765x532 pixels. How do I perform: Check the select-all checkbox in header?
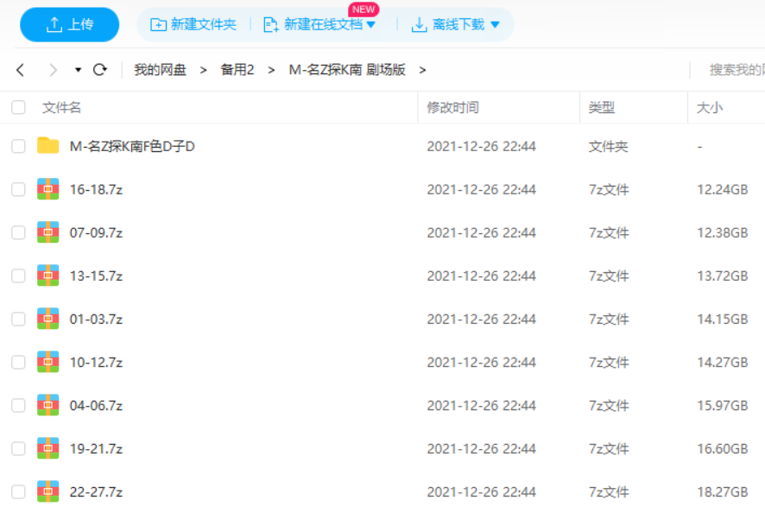point(17,107)
